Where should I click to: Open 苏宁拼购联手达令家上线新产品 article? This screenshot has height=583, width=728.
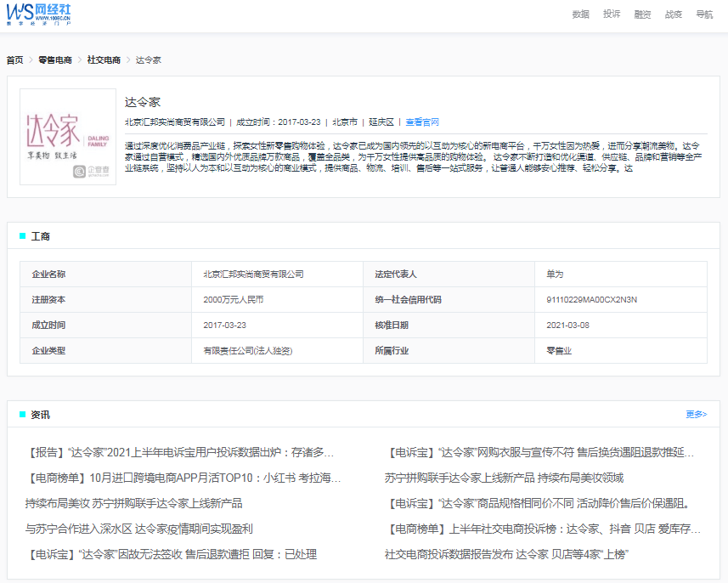[505, 478]
